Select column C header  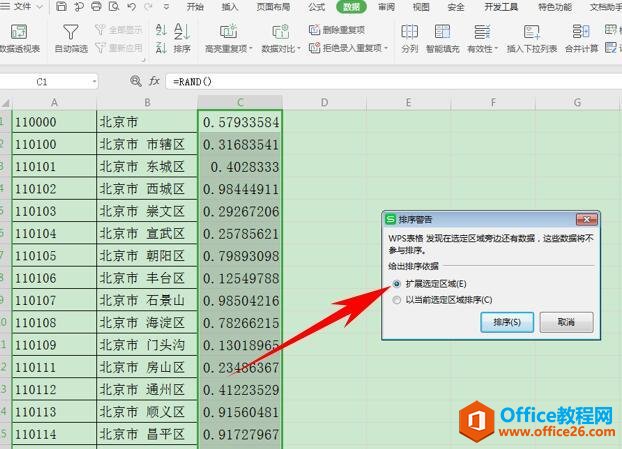(240, 102)
